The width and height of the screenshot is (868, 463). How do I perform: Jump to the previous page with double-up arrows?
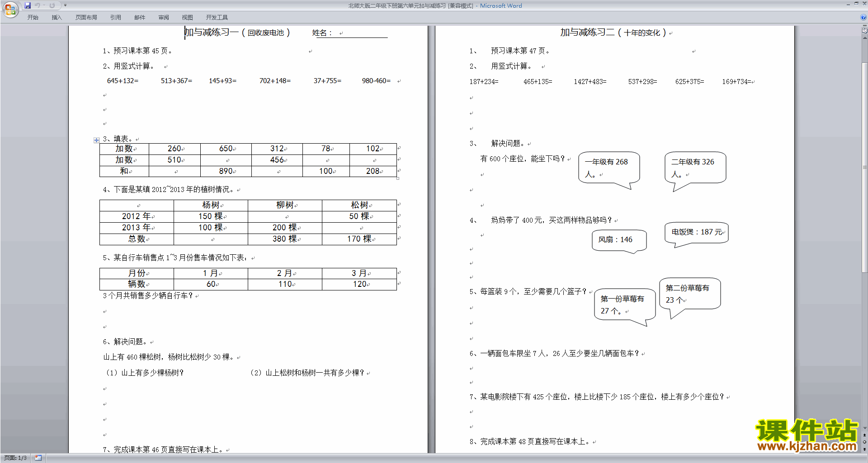coord(865,435)
